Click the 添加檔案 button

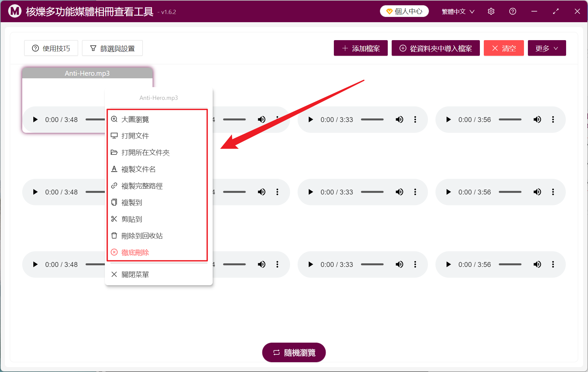pyautogui.click(x=360, y=48)
